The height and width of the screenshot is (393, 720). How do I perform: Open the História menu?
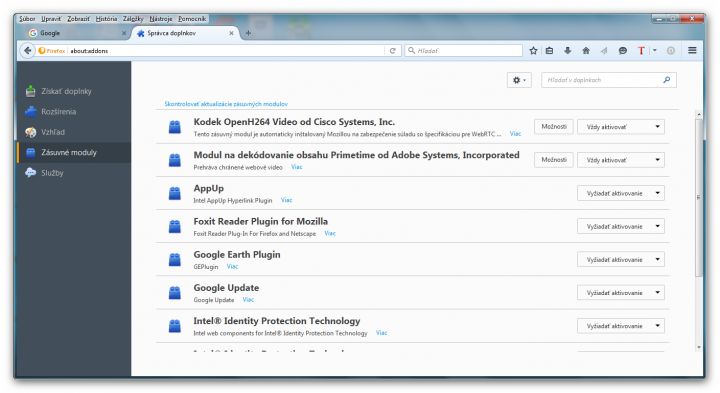point(106,19)
